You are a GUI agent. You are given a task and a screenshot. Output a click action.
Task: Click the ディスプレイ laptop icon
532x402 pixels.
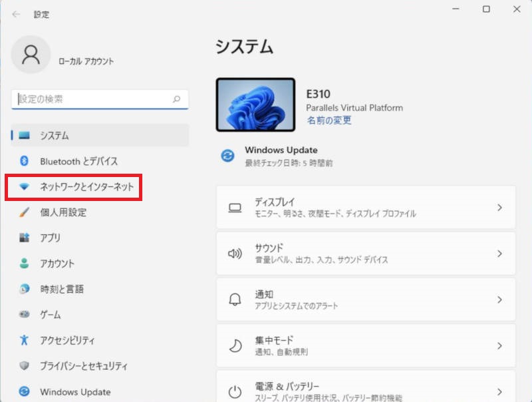pyautogui.click(x=235, y=208)
